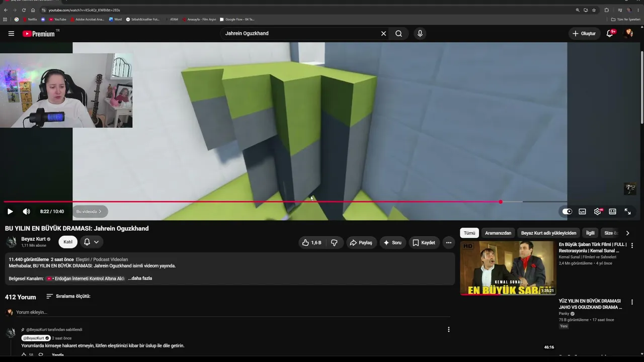
Task: Mute the video volume speaker
Action: point(26,212)
